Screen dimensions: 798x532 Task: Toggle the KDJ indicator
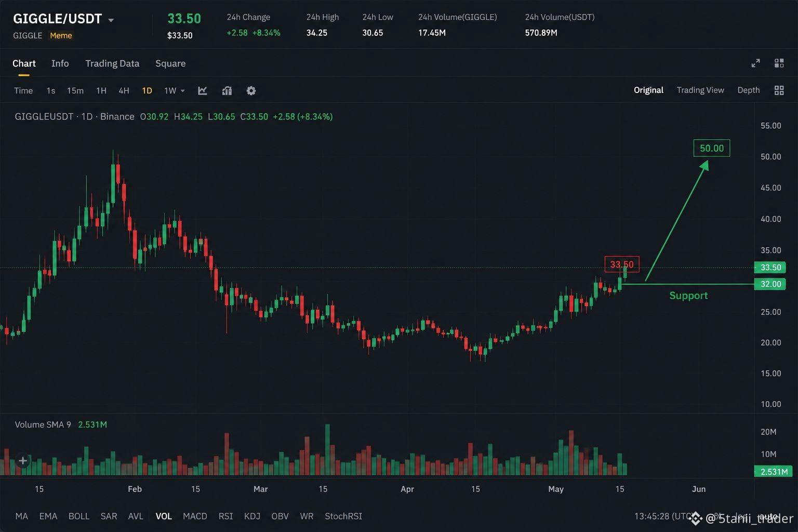tap(252, 516)
